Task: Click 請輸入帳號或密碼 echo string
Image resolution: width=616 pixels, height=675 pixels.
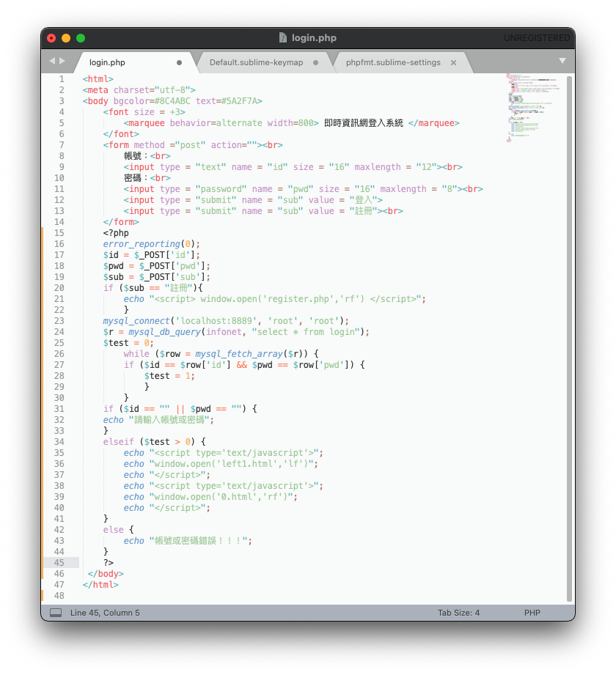Action: coord(169,420)
